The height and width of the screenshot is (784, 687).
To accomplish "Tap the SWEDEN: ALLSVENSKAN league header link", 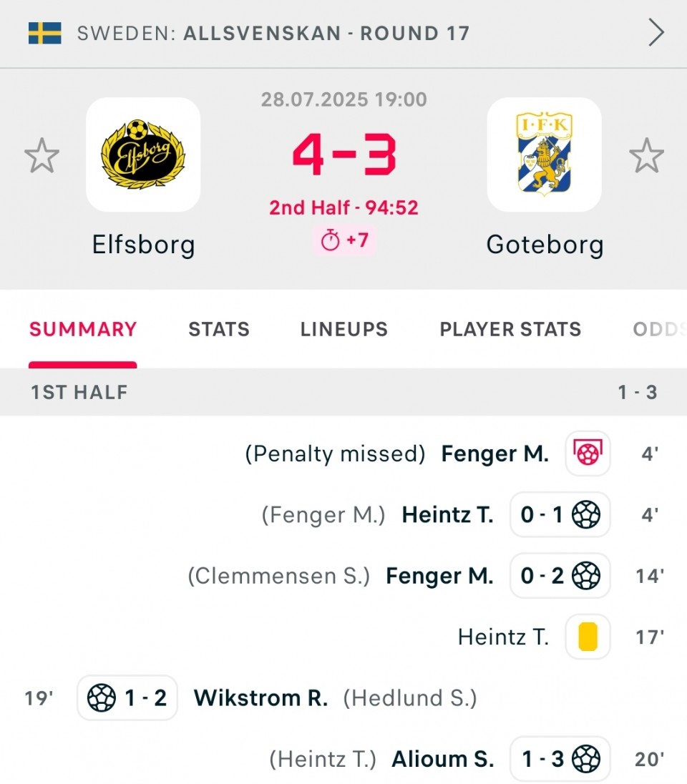I will [x=273, y=33].
